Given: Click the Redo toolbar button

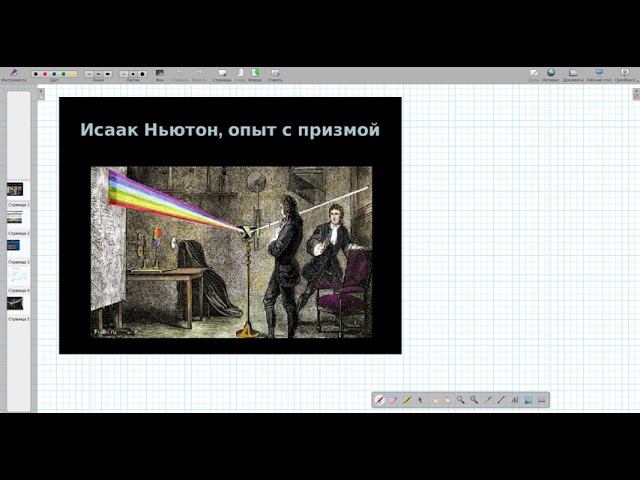Looking at the screenshot, I should 199,75.
